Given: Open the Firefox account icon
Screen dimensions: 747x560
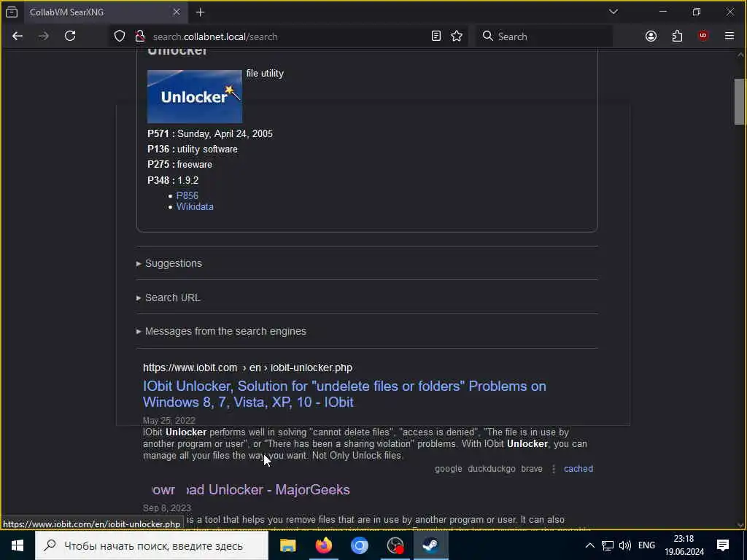Looking at the screenshot, I should point(651,36).
